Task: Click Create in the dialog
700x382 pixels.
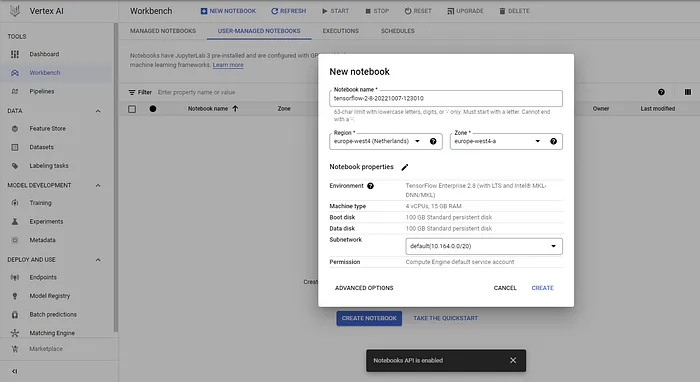Action: pos(542,288)
